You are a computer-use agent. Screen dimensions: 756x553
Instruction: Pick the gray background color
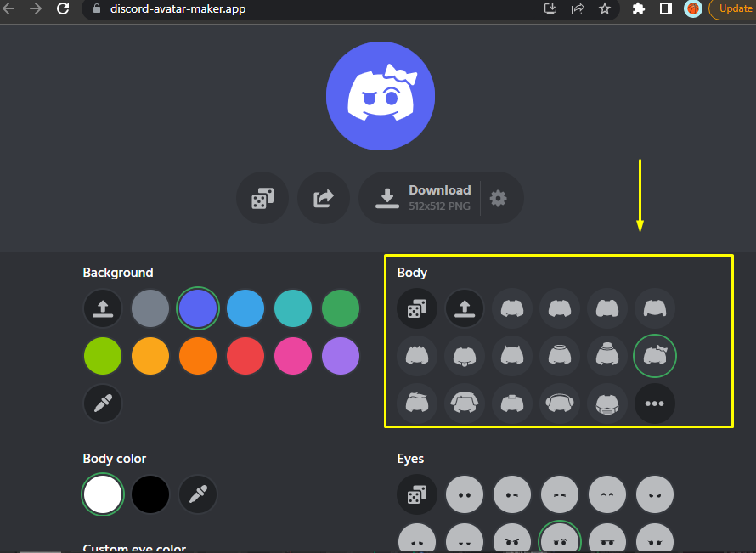150,308
